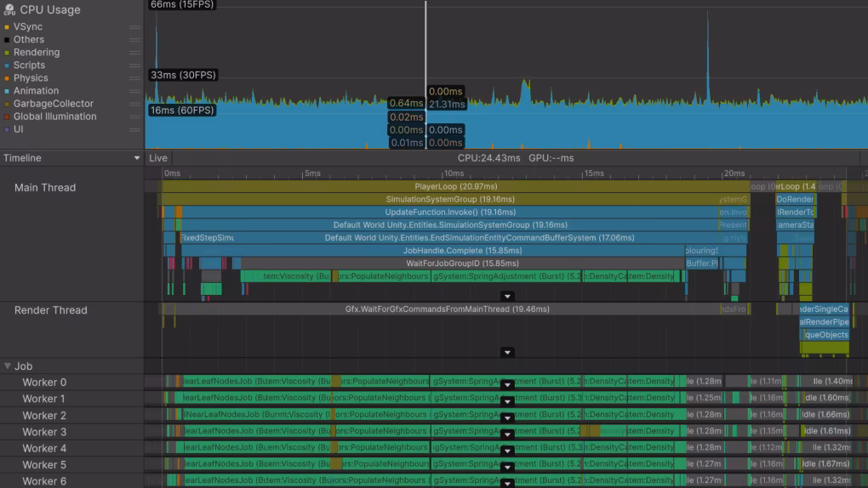Click the Live button
868x488 pixels.
coord(157,157)
